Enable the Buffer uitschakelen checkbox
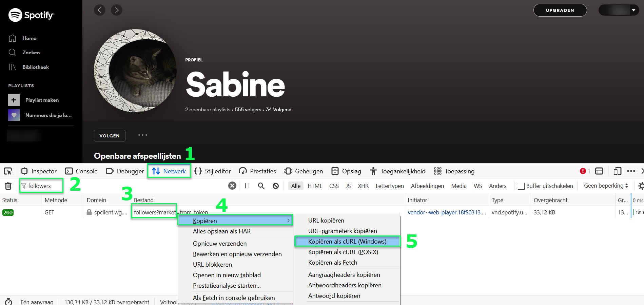644x305 pixels. tap(521, 186)
